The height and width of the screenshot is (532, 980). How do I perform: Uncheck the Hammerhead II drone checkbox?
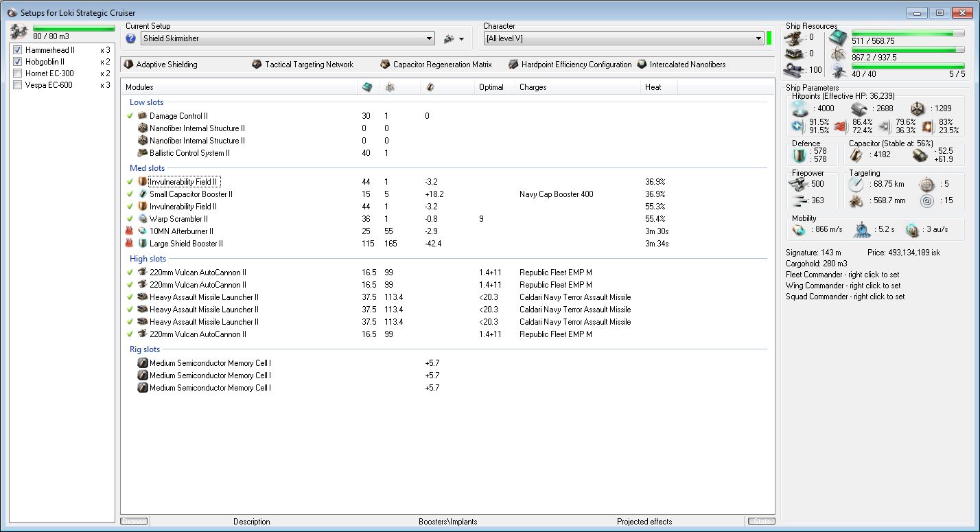point(18,50)
